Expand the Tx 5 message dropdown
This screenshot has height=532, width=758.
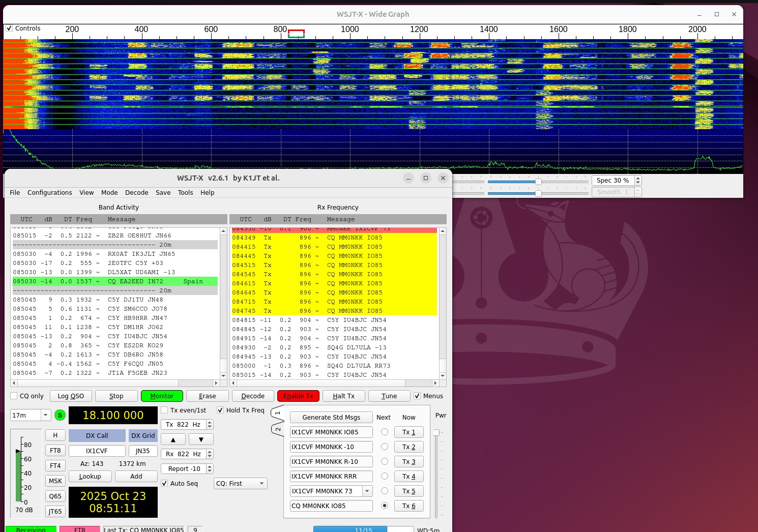[x=367, y=491]
